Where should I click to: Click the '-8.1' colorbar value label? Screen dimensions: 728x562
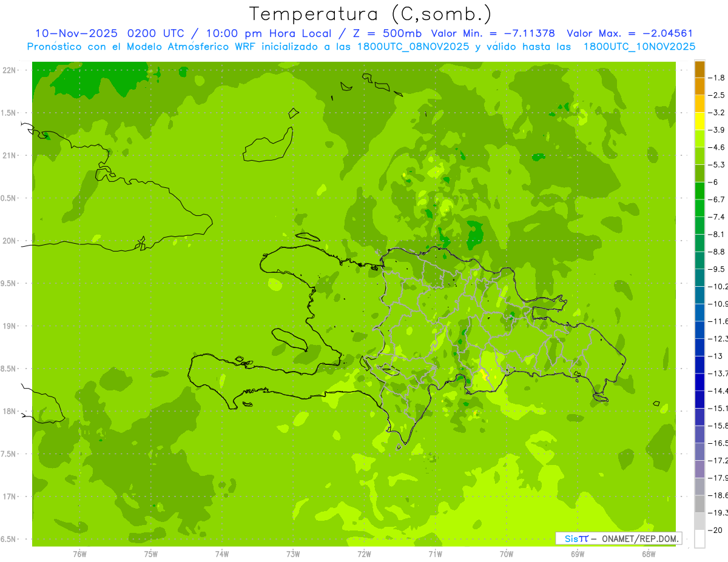click(716, 234)
